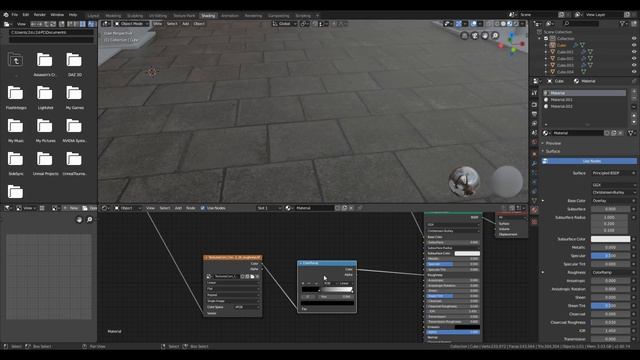Toggle the show overlays button
Viewport: 640px width, 360px height.
(x=473, y=24)
